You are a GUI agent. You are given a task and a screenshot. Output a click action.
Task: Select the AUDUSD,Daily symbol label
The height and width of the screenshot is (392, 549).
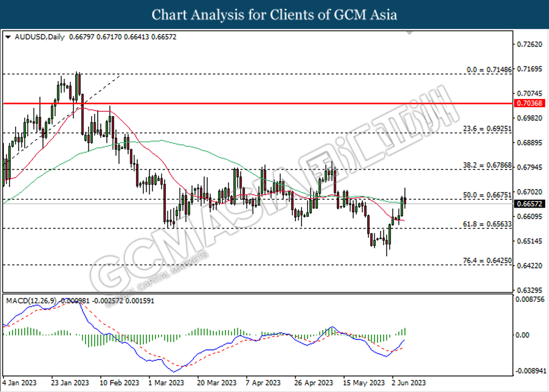click(x=40, y=37)
